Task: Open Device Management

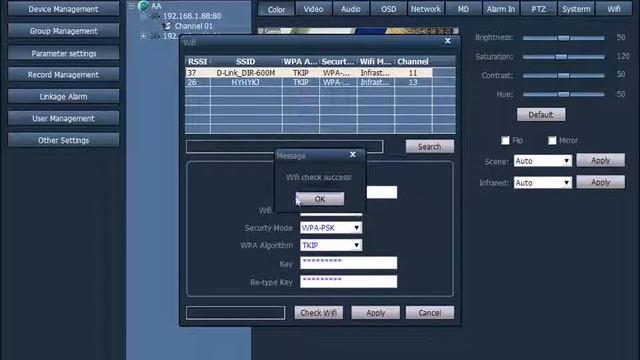Action: (63, 9)
